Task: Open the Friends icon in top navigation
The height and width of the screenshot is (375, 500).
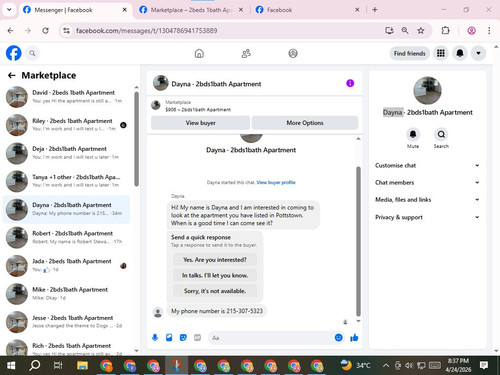Action: pyautogui.click(x=246, y=53)
